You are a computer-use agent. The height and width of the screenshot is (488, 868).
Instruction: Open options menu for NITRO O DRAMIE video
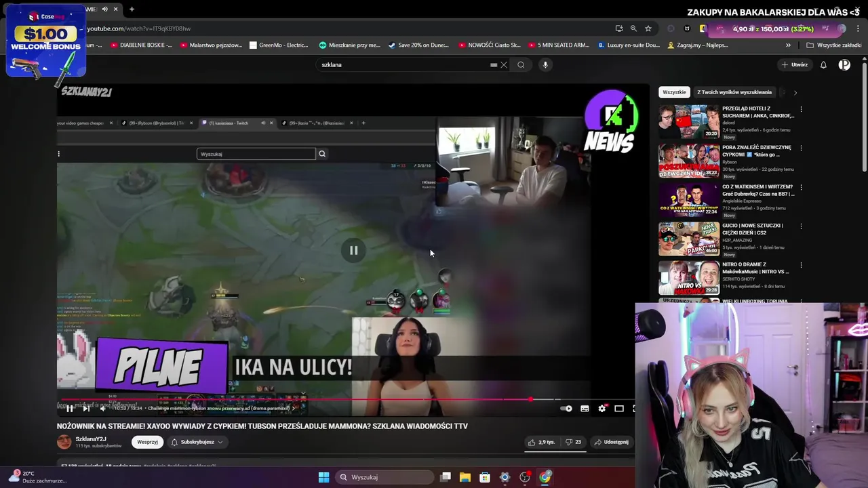tap(801, 265)
